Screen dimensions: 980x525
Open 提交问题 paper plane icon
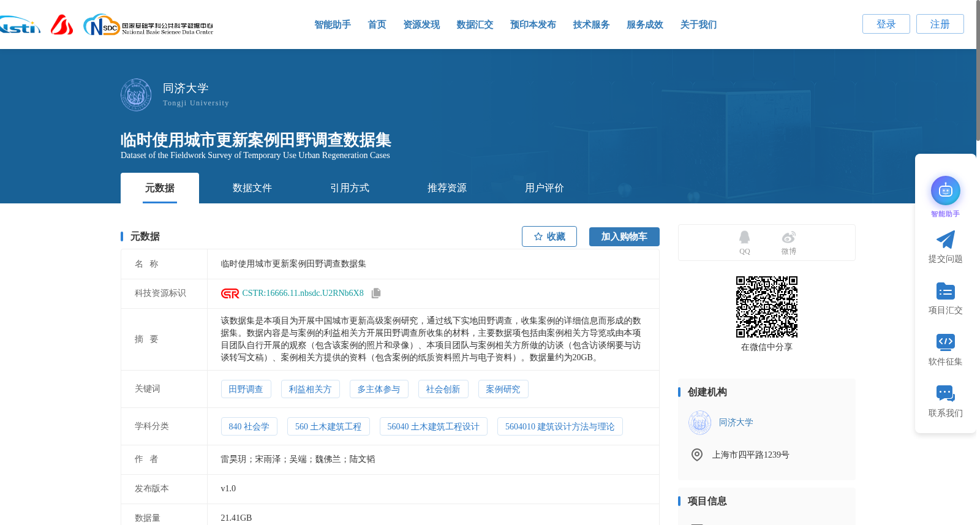pyautogui.click(x=946, y=240)
